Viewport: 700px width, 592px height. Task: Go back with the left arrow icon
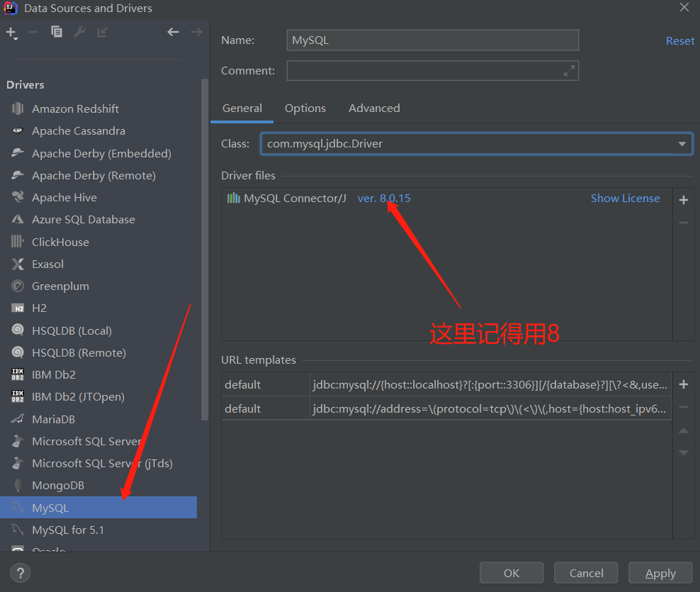coord(173,32)
